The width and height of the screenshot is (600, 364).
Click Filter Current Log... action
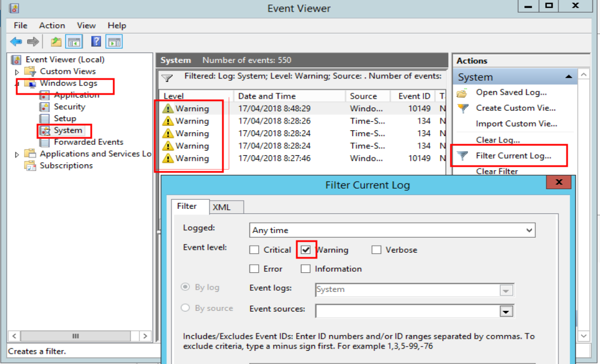coord(513,156)
